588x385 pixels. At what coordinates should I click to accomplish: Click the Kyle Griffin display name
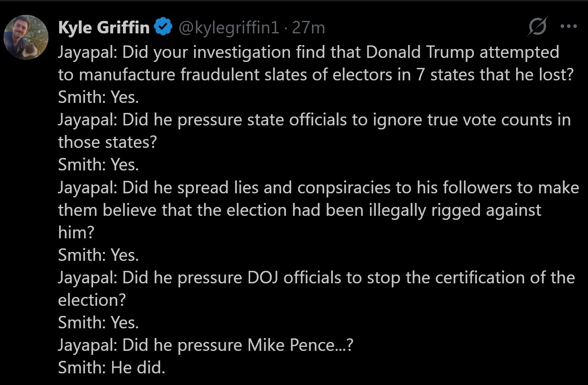104,27
